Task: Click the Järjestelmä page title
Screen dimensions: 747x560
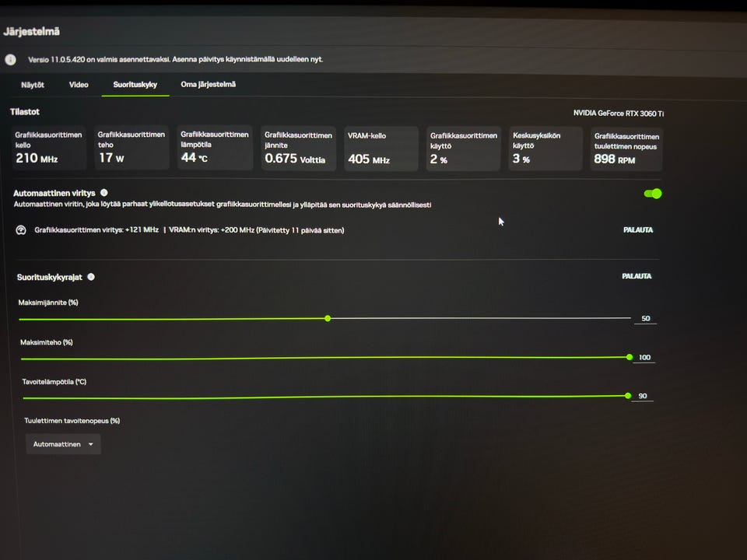Action: [31, 32]
